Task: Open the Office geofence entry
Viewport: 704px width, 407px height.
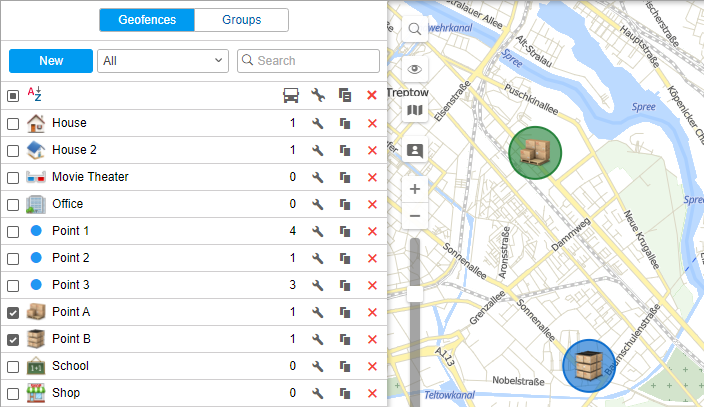Action: pyautogui.click(x=67, y=204)
